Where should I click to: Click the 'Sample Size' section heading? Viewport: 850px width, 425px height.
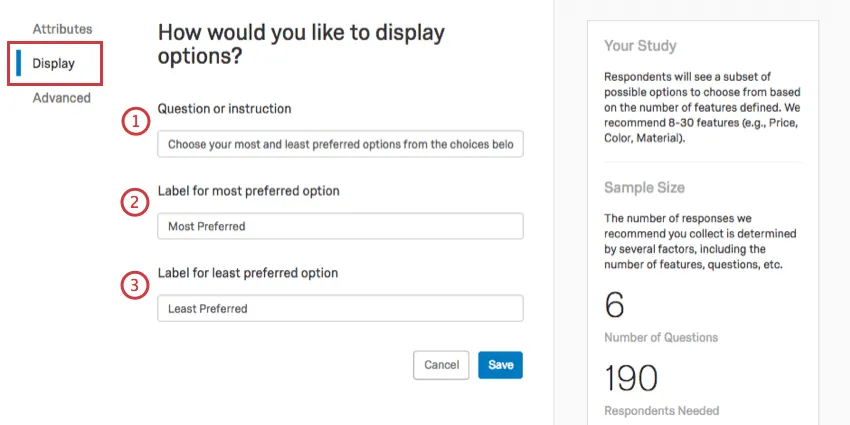[x=644, y=188]
